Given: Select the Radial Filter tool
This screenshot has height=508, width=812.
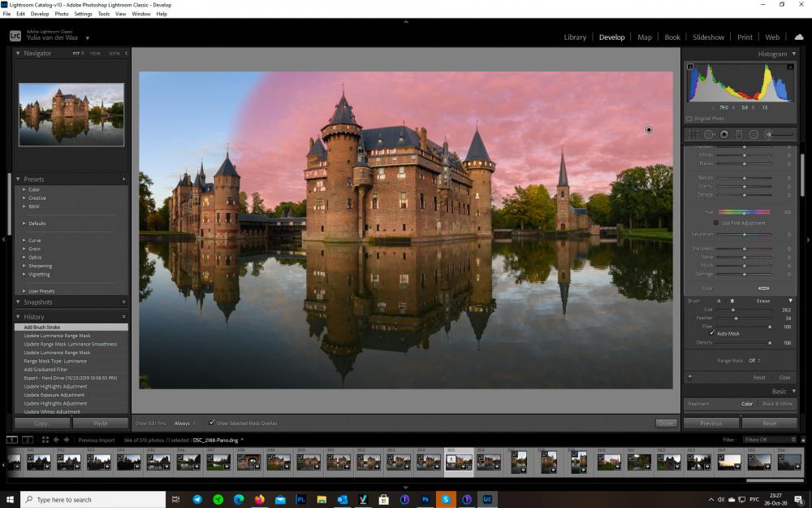Looking at the screenshot, I should tap(754, 135).
